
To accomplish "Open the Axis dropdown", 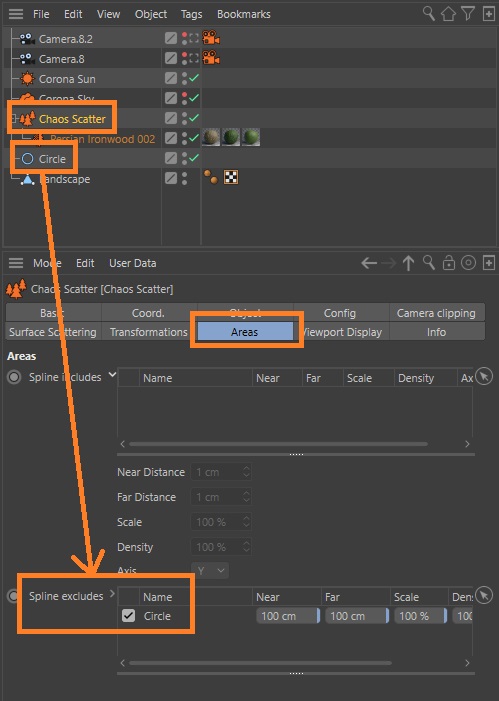I will click(x=210, y=570).
